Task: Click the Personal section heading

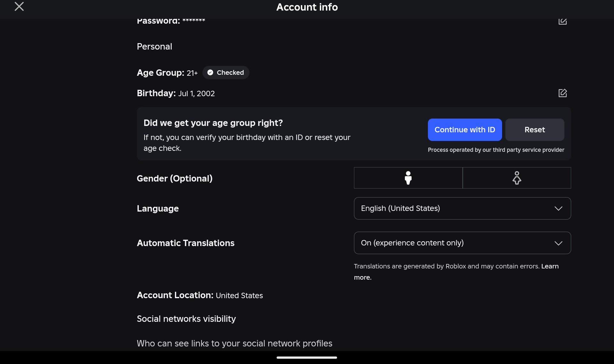Action: click(x=154, y=47)
